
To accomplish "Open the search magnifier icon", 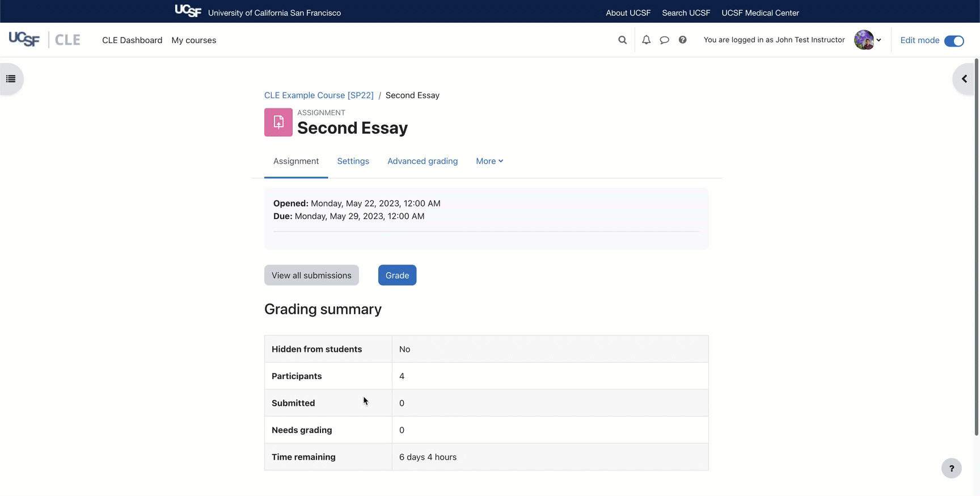I will pyautogui.click(x=622, y=40).
